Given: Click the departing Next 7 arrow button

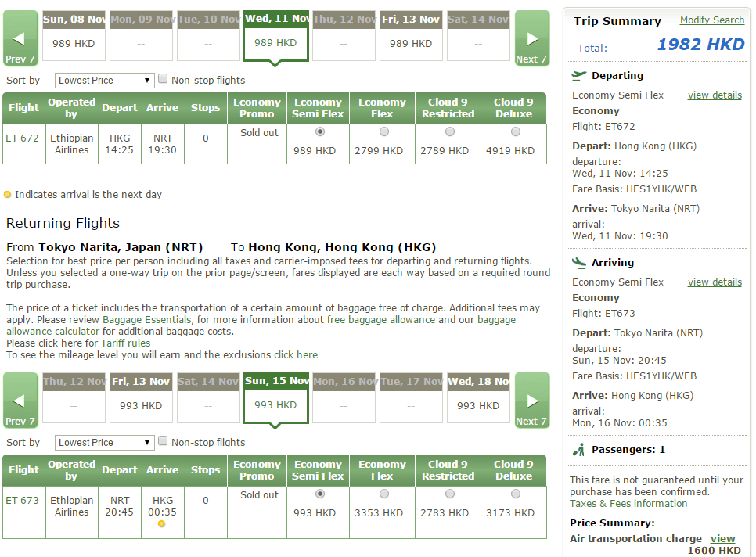Looking at the screenshot, I should (532, 38).
